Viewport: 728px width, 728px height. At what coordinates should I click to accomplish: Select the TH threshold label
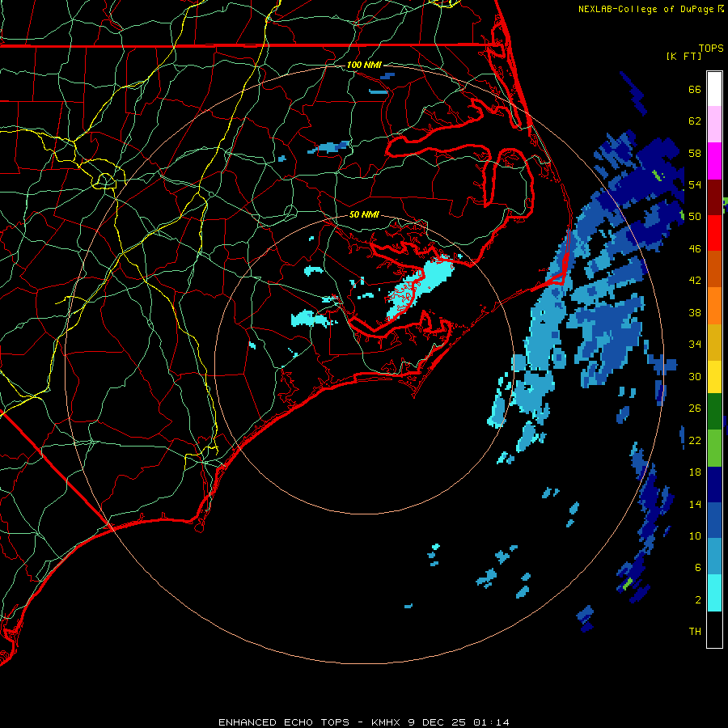click(x=695, y=632)
